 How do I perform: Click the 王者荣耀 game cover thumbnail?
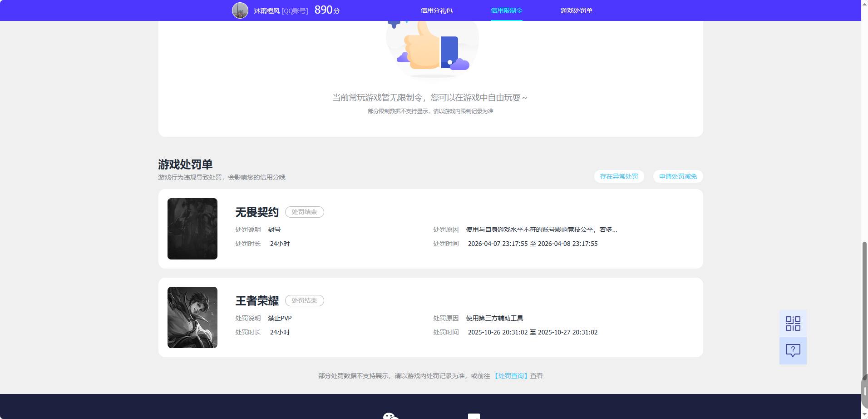click(x=192, y=317)
